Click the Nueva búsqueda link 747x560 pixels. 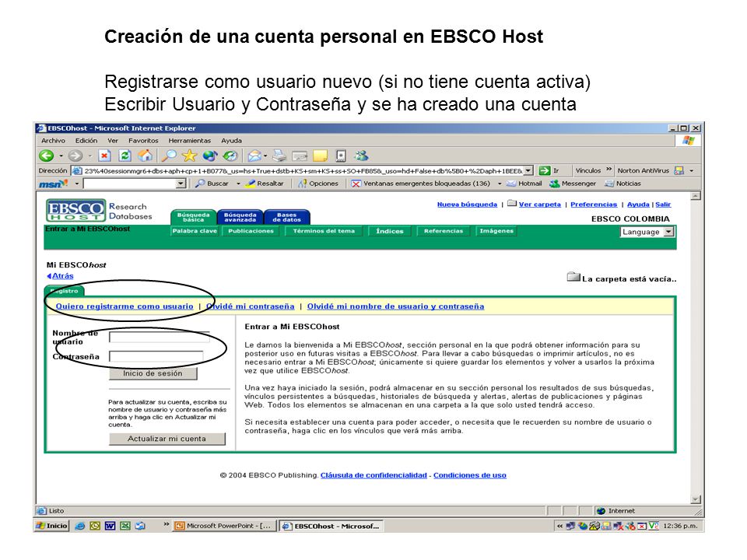[x=467, y=205]
